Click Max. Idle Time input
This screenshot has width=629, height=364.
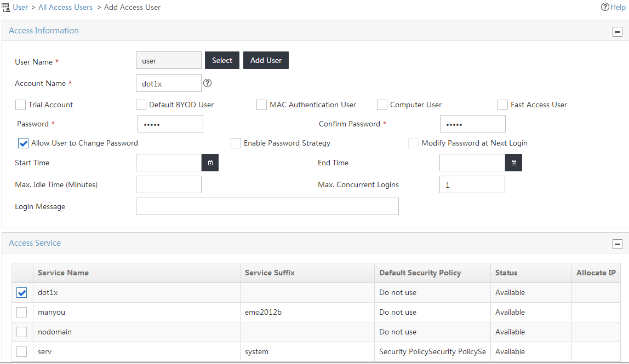(169, 184)
